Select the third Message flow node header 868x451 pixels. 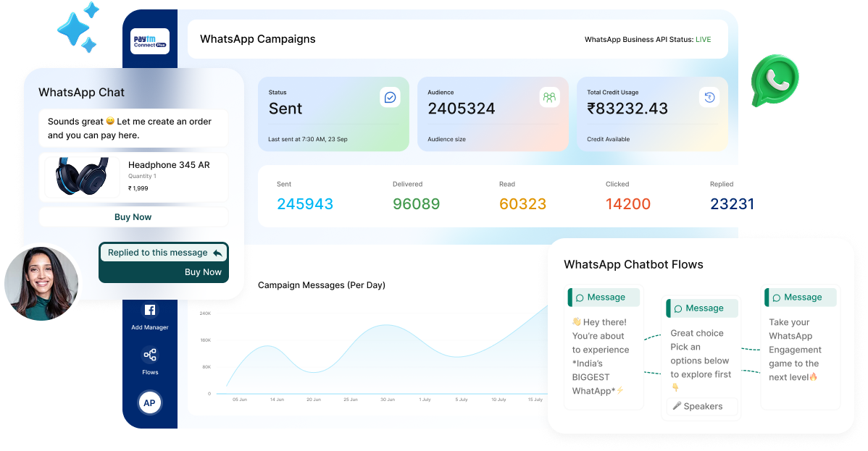(x=801, y=297)
